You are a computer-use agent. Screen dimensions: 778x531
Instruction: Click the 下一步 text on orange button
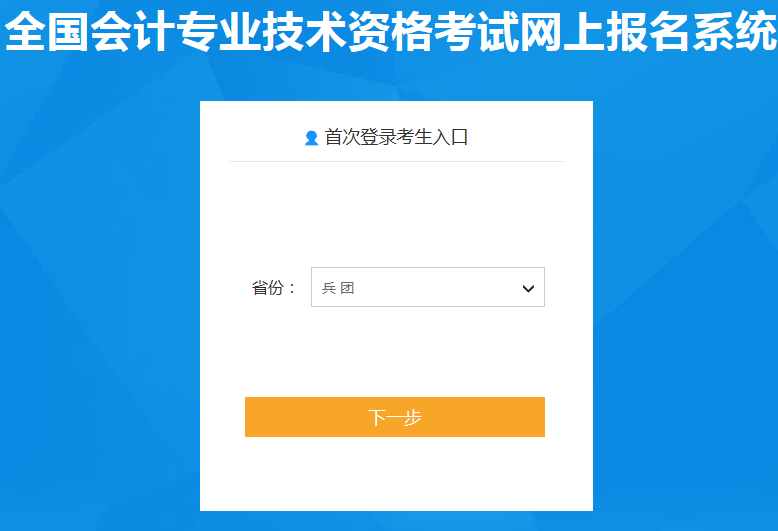tap(394, 417)
